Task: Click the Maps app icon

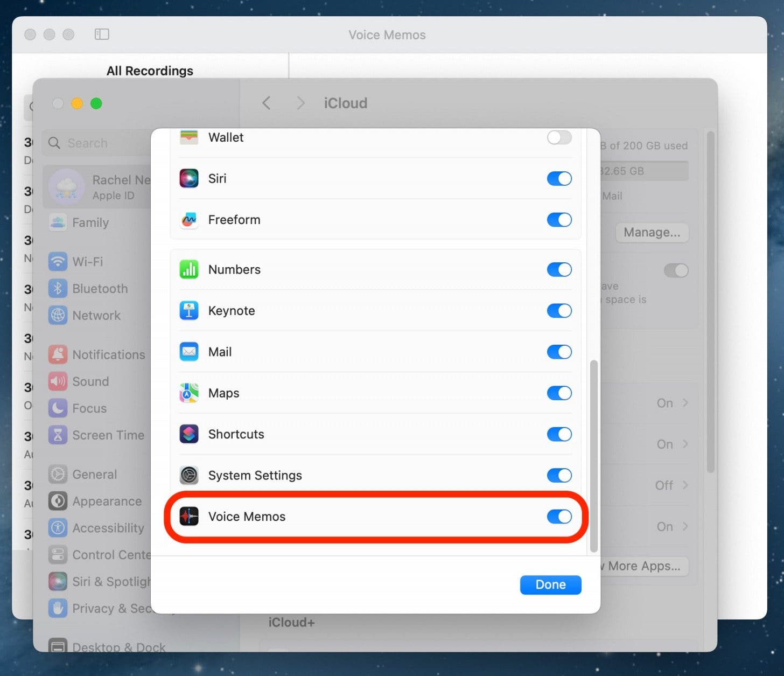Action: pyautogui.click(x=189, y=393)
